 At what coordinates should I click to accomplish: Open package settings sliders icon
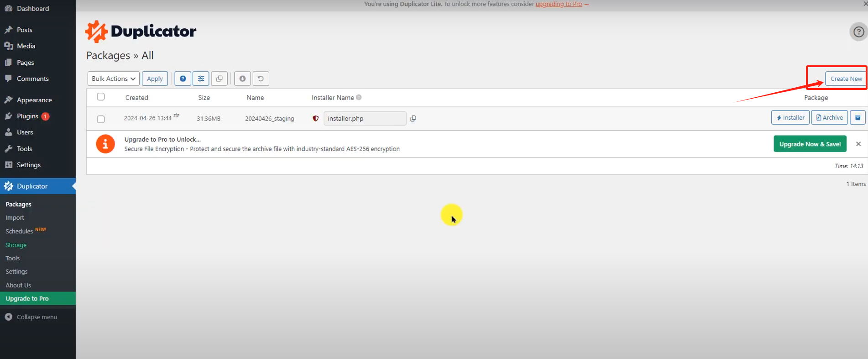(201, 79)
